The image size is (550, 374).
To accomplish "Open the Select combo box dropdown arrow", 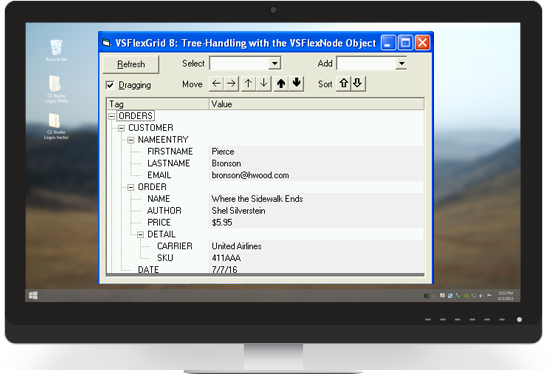I will point(275,64).
